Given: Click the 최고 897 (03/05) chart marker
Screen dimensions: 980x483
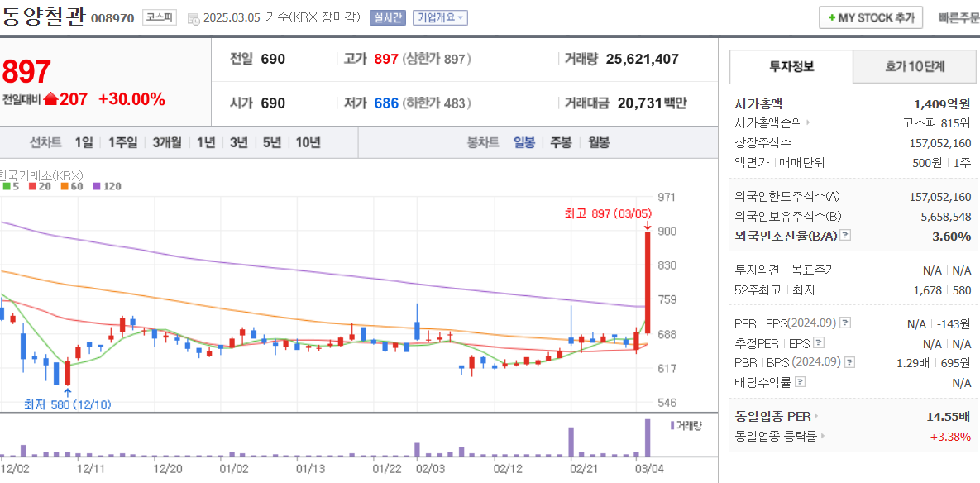Looking at the screenshot, I should [607, 214].
